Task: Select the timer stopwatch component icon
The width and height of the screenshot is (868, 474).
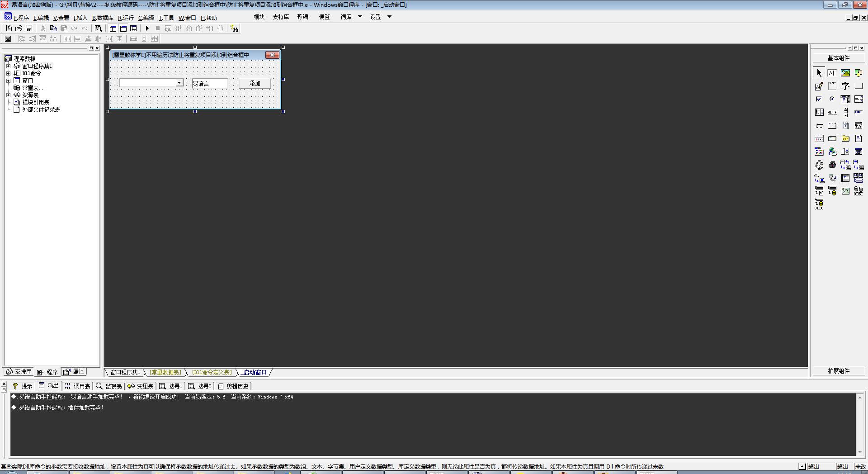Action: click(x=819, y=165)
